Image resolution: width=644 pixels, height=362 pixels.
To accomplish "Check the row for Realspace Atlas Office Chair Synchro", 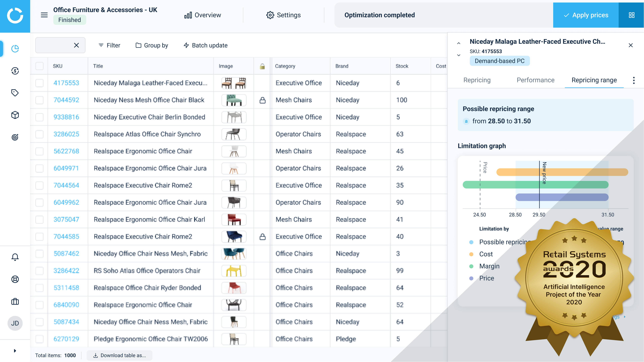I will 39,134.
